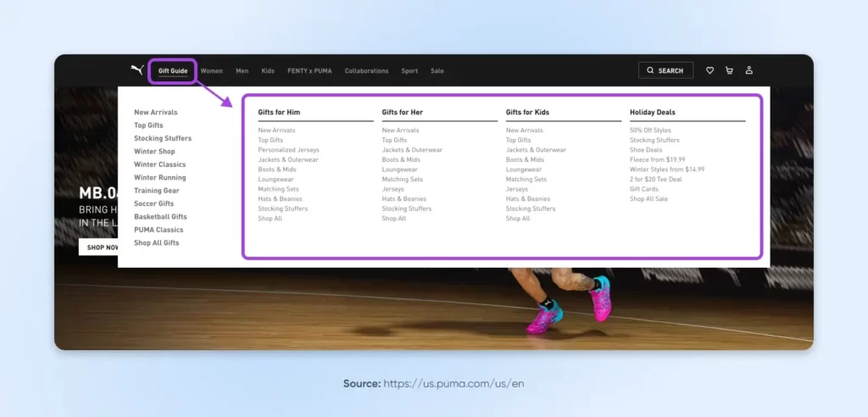Click Gift Cards link
Image resolution: width=868 pixels, height=417 pixels.
tap(644, 189)
